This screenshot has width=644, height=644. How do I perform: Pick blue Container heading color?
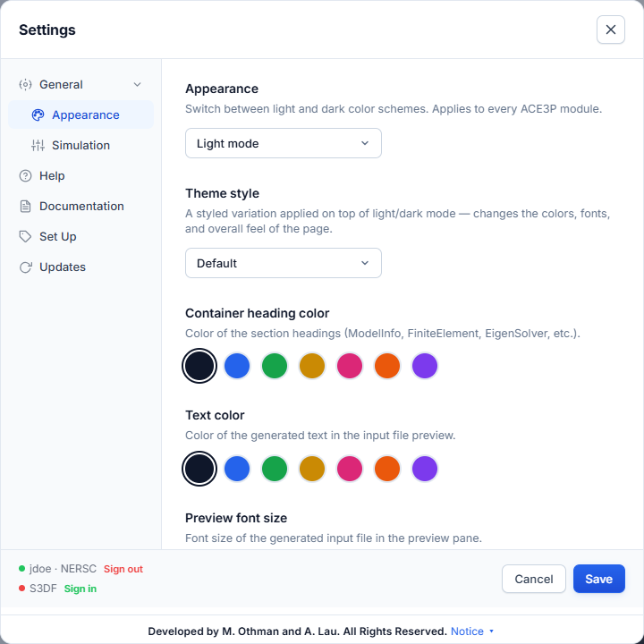click(237, 366)
